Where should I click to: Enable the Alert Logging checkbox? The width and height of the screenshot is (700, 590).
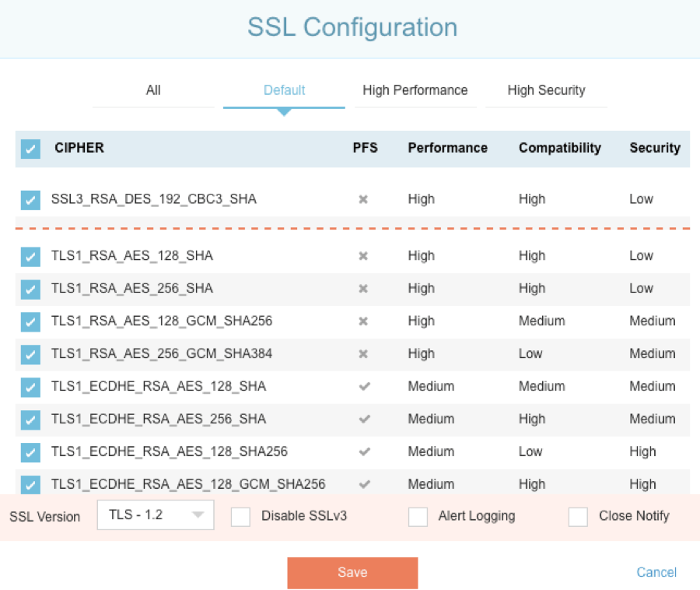[x=418, y=517]
